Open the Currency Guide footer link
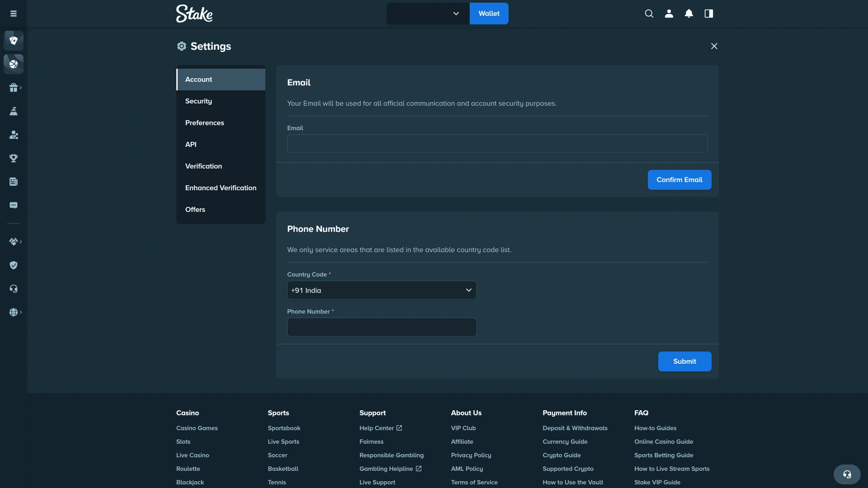This screenshot has height=488, width=868. pyautogui.click(x=565, y=441)
